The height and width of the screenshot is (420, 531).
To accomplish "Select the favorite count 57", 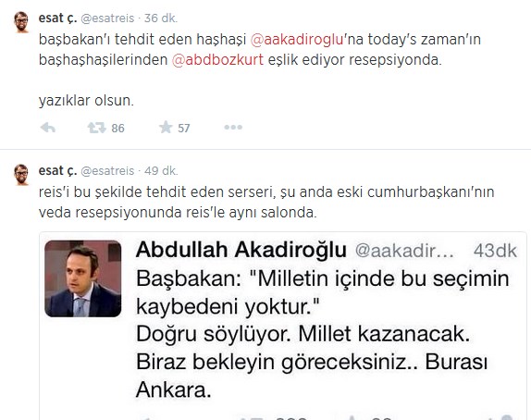I will coord(184,128).
